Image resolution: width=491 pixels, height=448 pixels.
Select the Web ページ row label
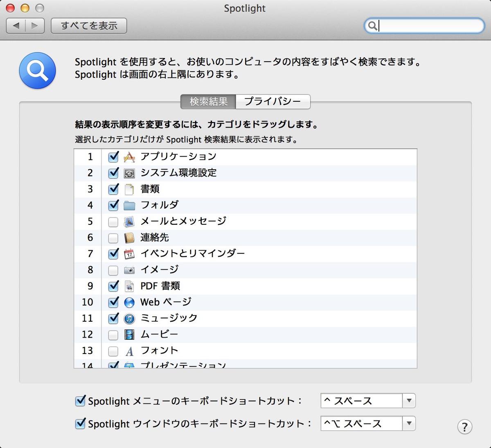(166, 302)
